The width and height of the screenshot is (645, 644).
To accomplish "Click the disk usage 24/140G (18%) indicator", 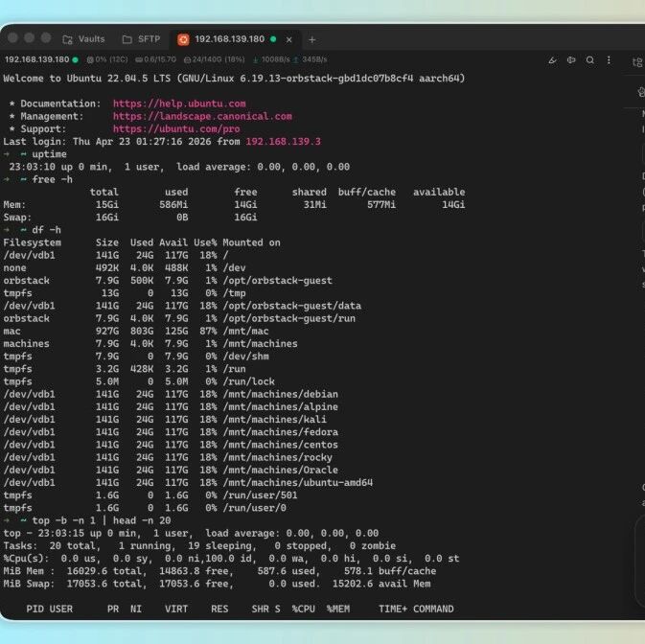I will tap(214, 59).
